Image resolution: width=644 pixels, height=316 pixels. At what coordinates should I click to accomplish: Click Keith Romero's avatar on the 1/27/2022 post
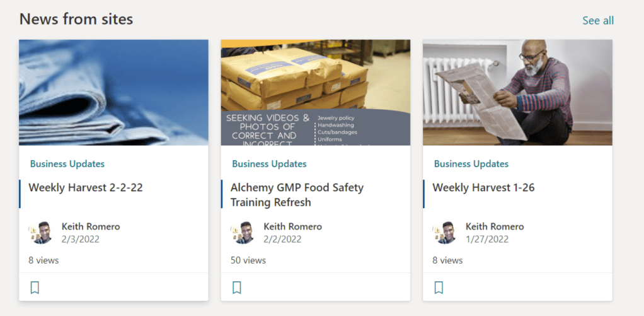point(445,233)
